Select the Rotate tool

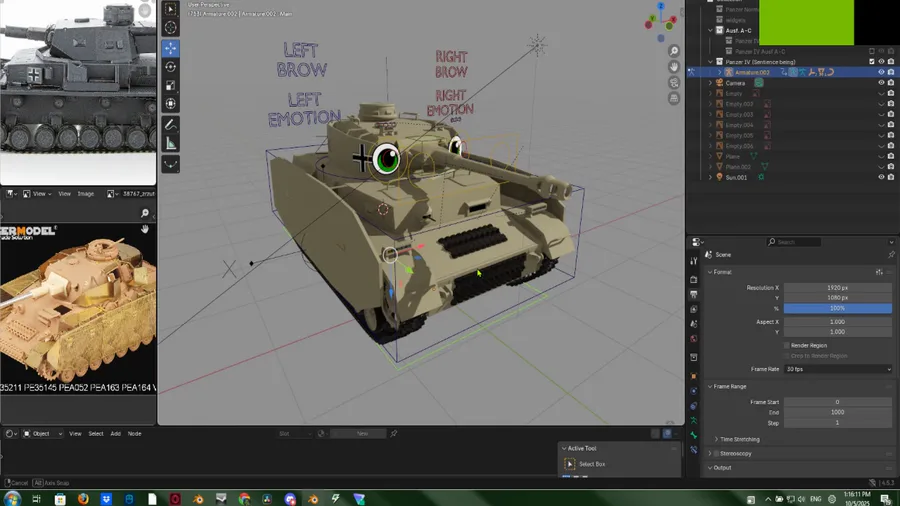[170, 67]
